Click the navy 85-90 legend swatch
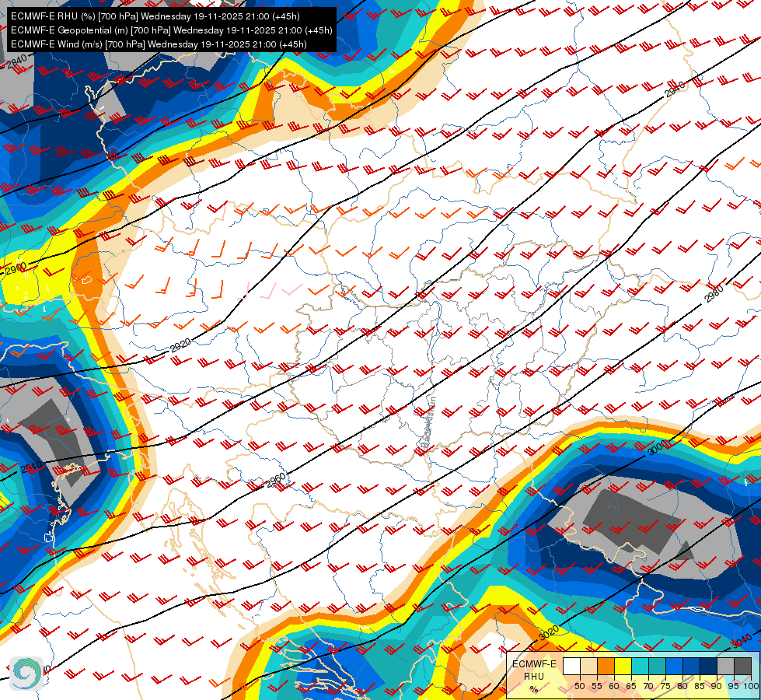 [709, 666]
